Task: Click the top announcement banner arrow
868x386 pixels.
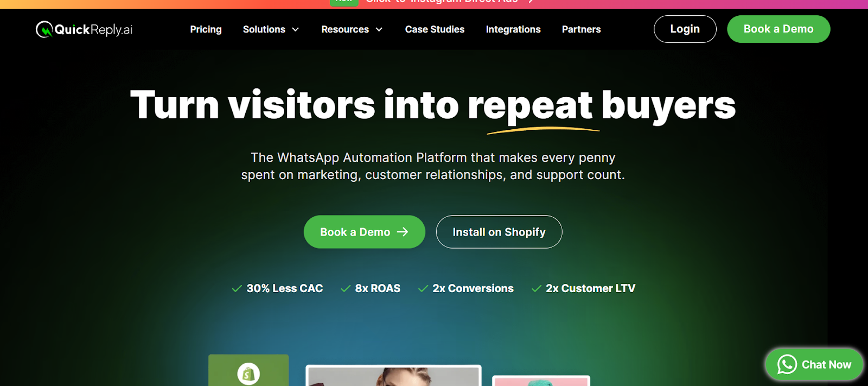Action: click(x=531, y=2)
